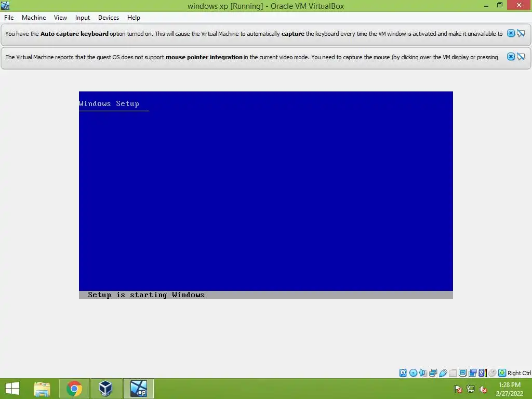Open the muted volume tray icon
The height and width of the screenshot is (399, 532).
483,389
